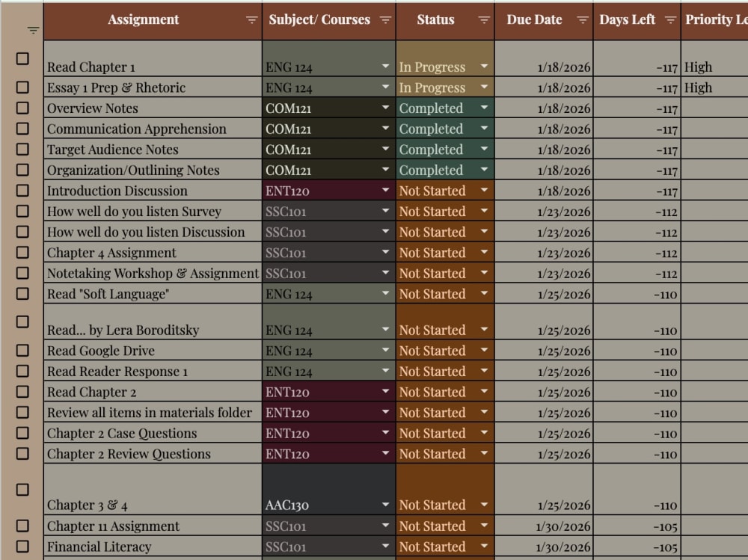Select COM121 cell for Organization/Outlining Notes

(328, 170)
